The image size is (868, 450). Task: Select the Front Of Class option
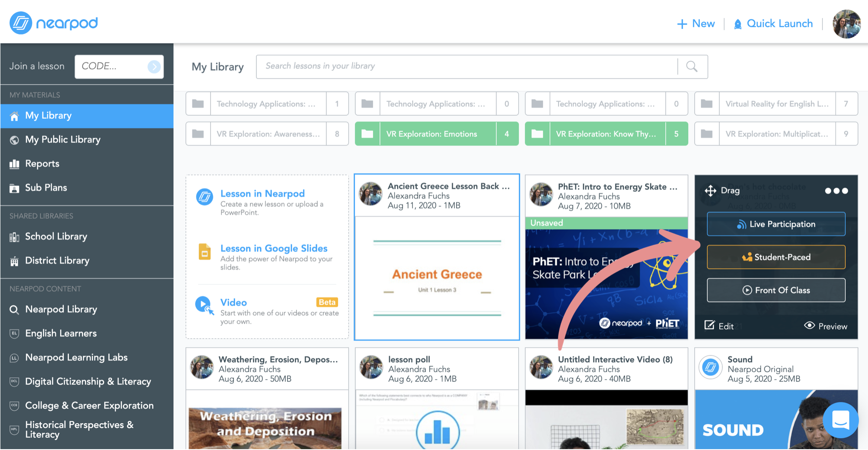(776, 290)
